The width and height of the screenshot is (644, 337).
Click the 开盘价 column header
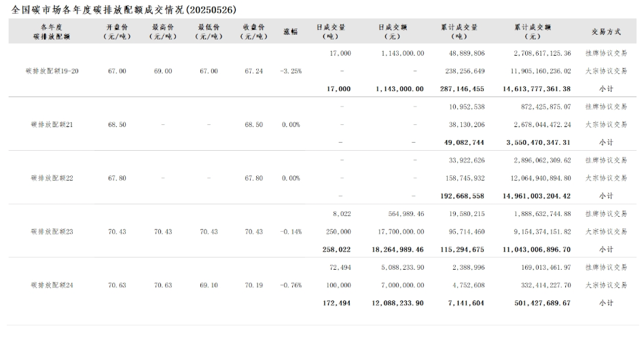click(117, 32)
